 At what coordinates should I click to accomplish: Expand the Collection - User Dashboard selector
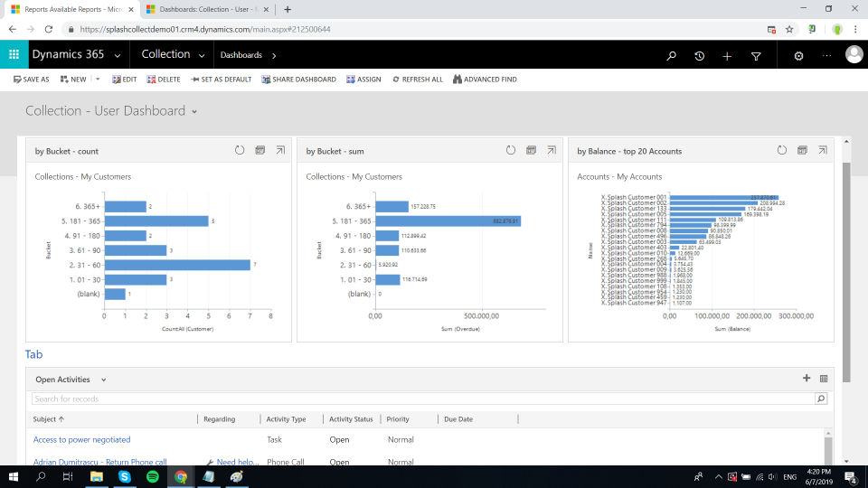click(194, 111)
